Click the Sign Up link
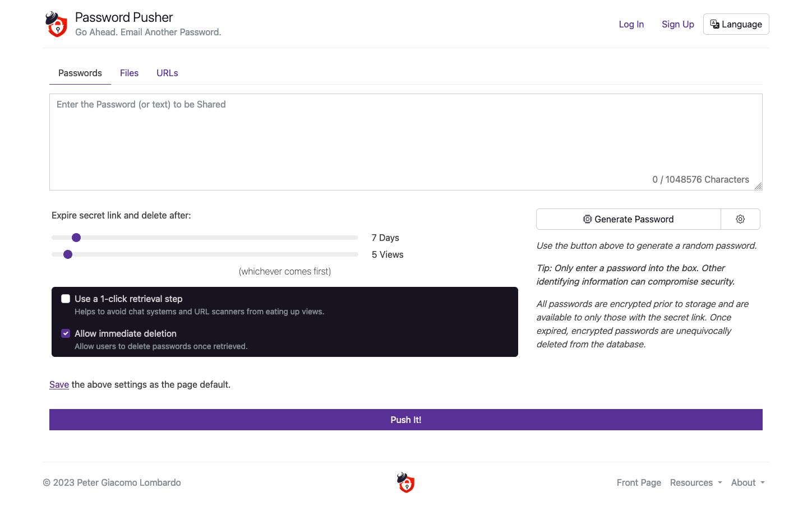The height and width of the screenshot is (525, 812). coord(677,24)
